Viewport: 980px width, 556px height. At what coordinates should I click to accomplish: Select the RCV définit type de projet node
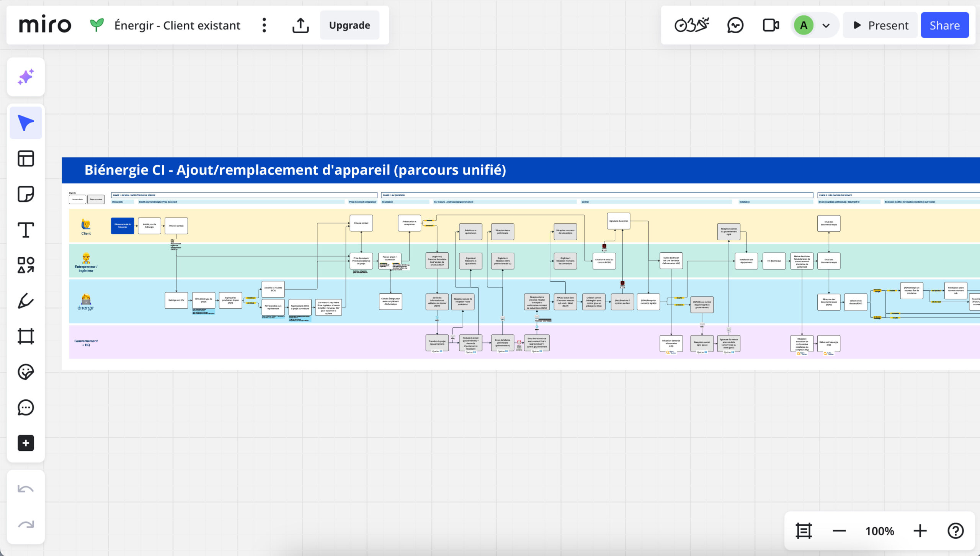(x=204, y=300)
